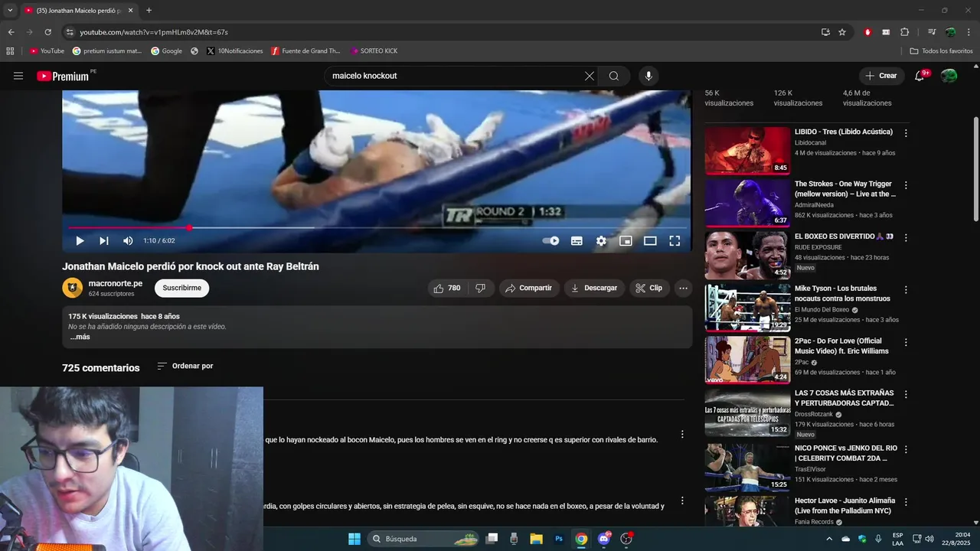Click the browser address bar URL

(154, 32)
